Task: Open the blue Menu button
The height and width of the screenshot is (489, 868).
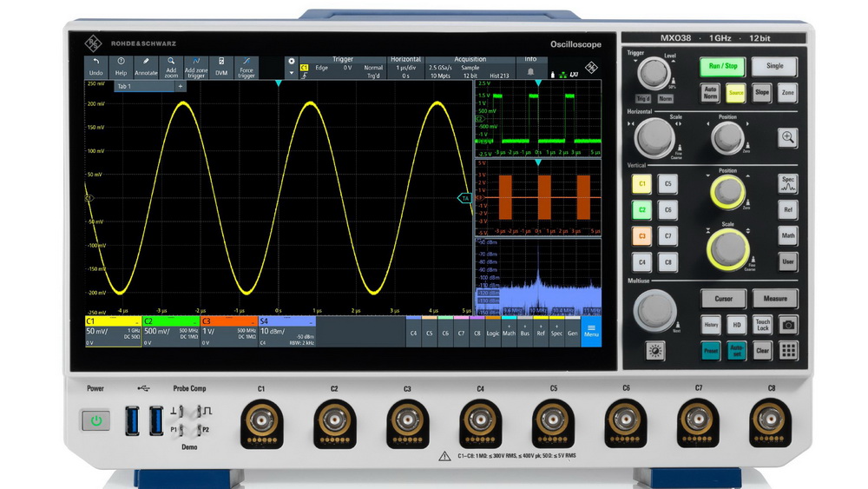Action: pyautogui.click(x=591, y=331)
